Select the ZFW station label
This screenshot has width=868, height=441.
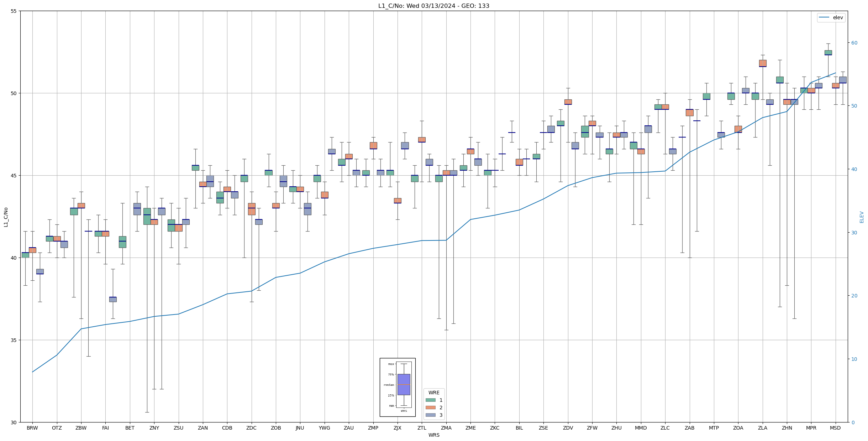592,428
